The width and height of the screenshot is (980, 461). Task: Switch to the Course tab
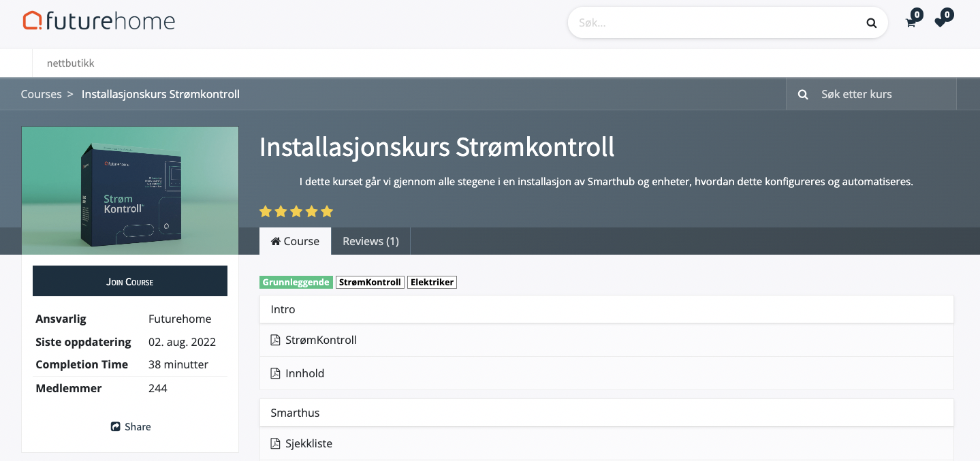tap(295, 241)
